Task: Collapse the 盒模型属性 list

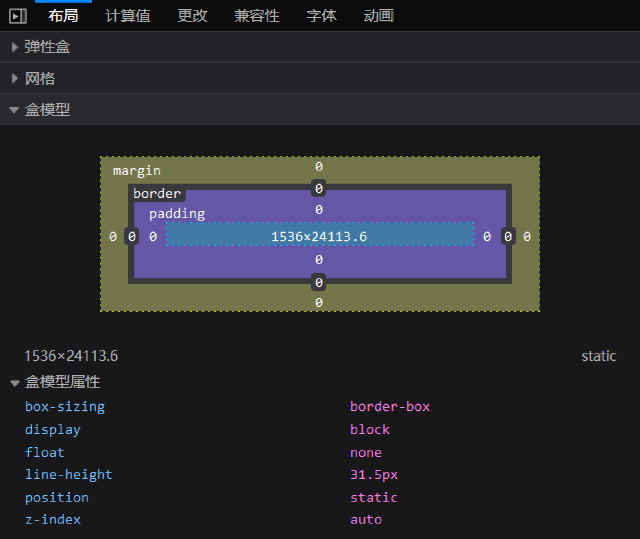Action: 62,382
